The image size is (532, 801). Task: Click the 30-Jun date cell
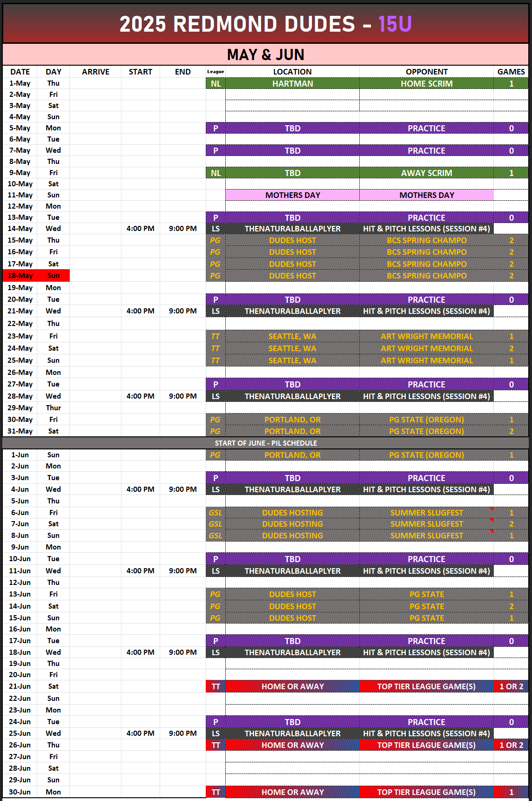(x=20, y=792)
